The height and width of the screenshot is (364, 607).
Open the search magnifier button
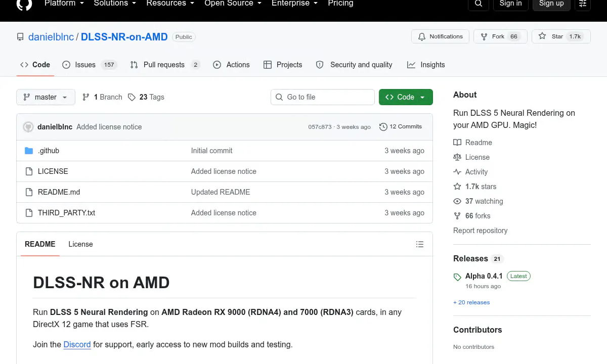(x=479, y=4)
